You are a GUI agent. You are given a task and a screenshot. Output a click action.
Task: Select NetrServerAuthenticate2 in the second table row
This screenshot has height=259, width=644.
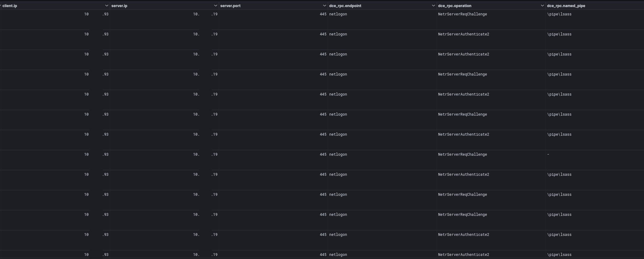coord(463,34)
